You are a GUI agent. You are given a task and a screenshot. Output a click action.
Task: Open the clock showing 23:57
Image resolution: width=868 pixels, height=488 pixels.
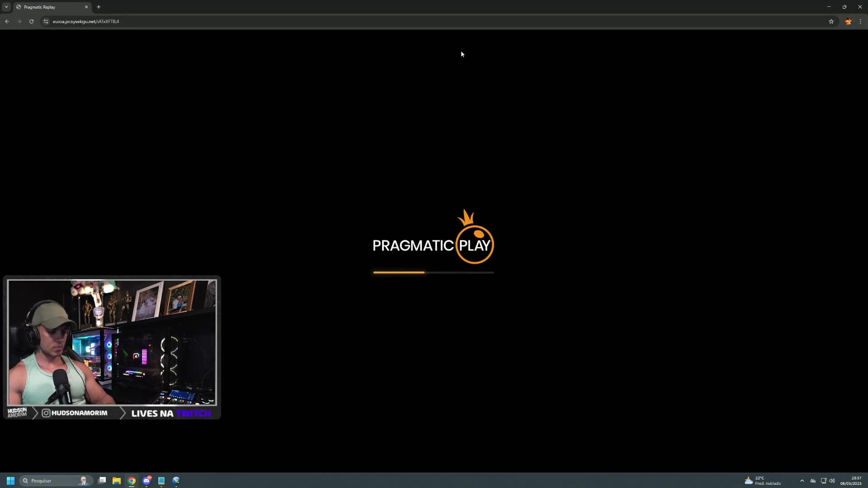pos(851,480)
